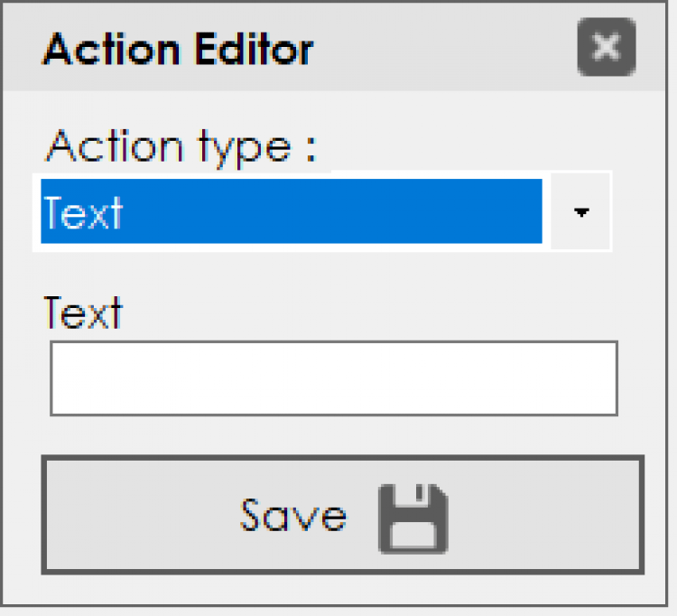
Task: Save the action using the diskette icon
Action: [x=413, y=518]
